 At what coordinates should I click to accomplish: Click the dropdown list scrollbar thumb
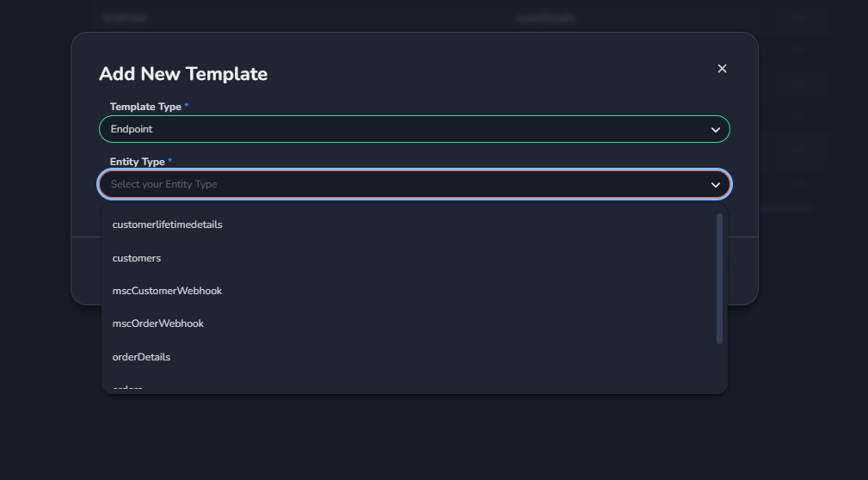[x=720, y=279]
